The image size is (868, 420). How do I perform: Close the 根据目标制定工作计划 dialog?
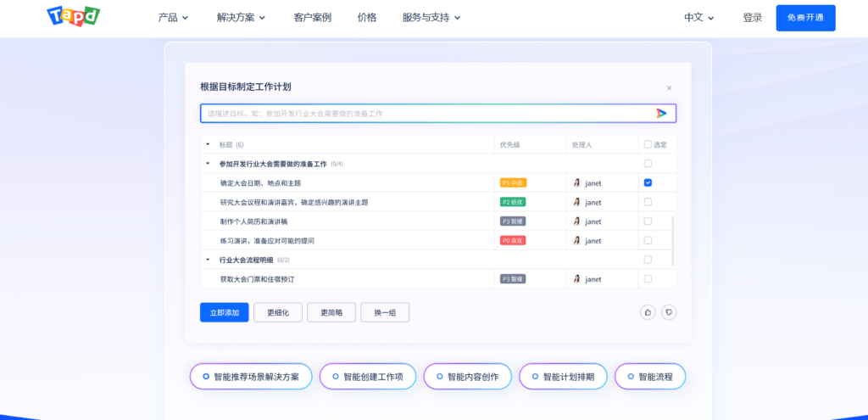[x=669, y=87]
